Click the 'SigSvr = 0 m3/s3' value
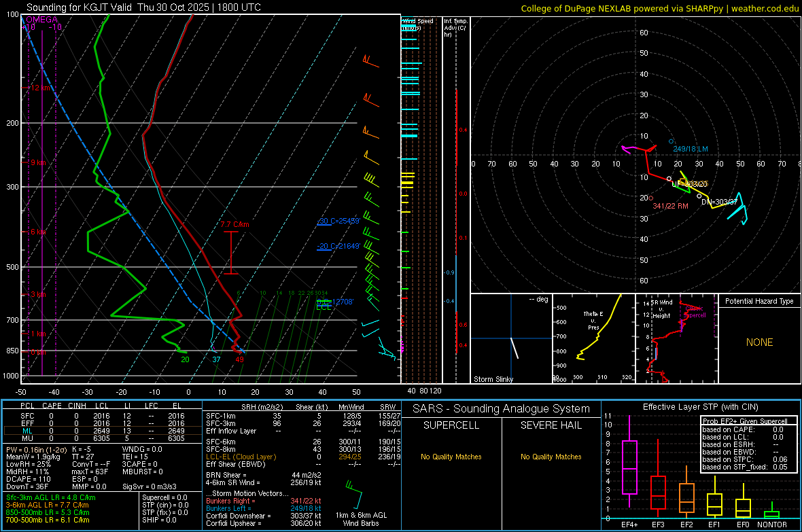Image resolution: width=802 pixels, height=532 pixels. 150,486
